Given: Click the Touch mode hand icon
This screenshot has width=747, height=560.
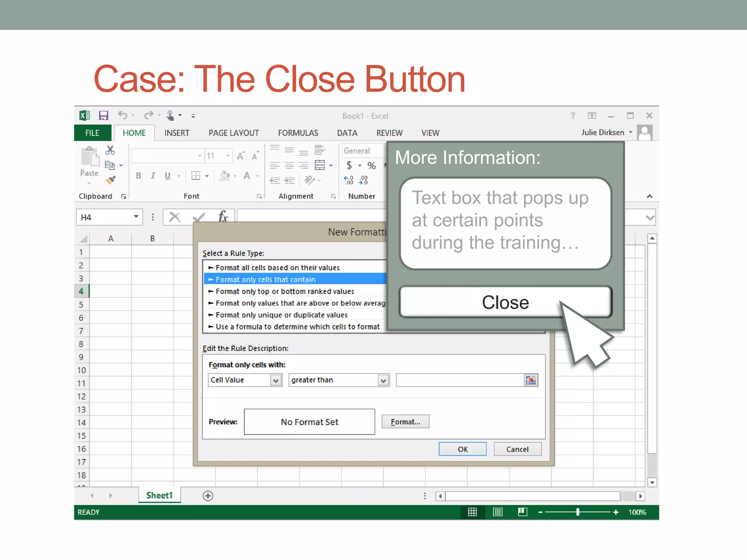Looking at the screenshot, I should coord(170,116).
